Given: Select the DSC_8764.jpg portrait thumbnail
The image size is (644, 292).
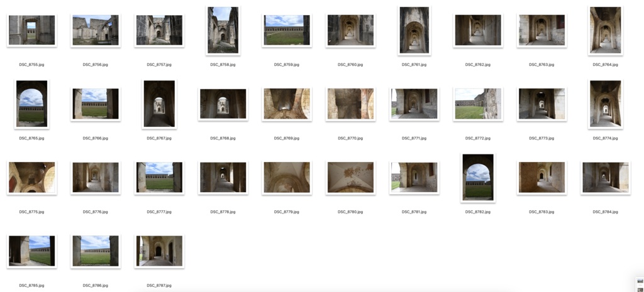Looking at the screenshot, I should click(x=606, y=30).
